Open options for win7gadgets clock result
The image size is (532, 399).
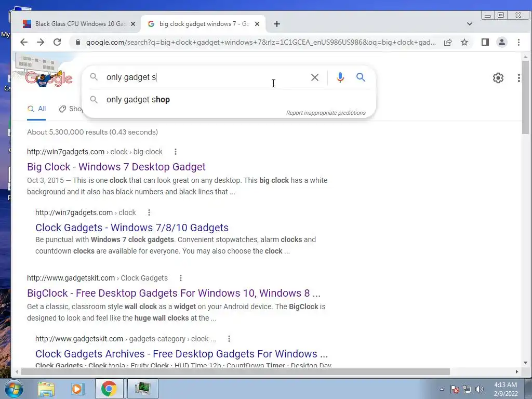pos(149,212)
